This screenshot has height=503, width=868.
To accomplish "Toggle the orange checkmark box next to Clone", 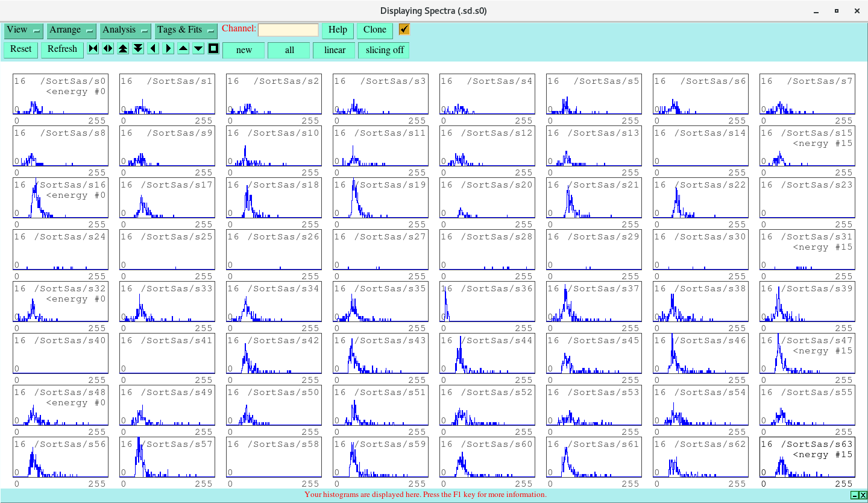I will click(404, 29).
